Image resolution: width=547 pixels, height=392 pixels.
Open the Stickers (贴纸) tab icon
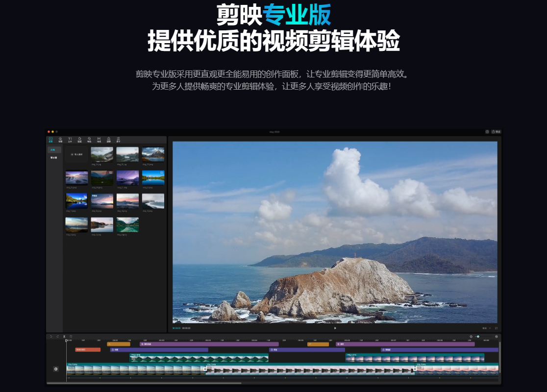pos(79,140)
